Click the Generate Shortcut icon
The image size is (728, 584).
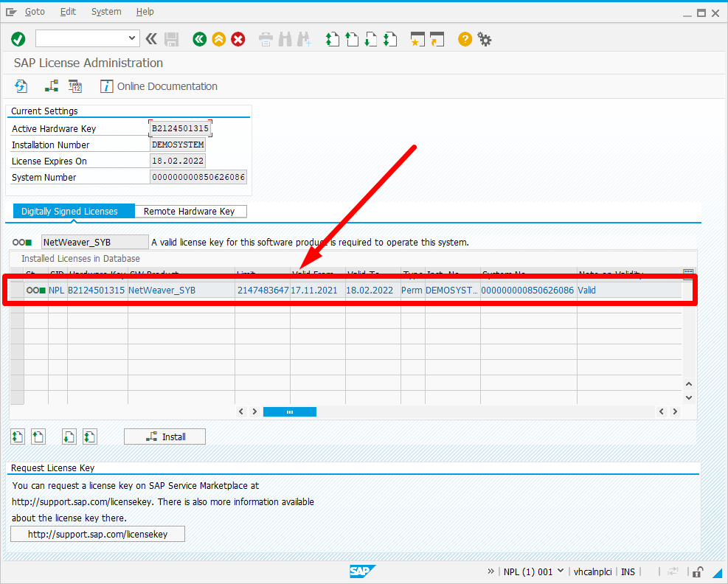click(x=437, y=40)
